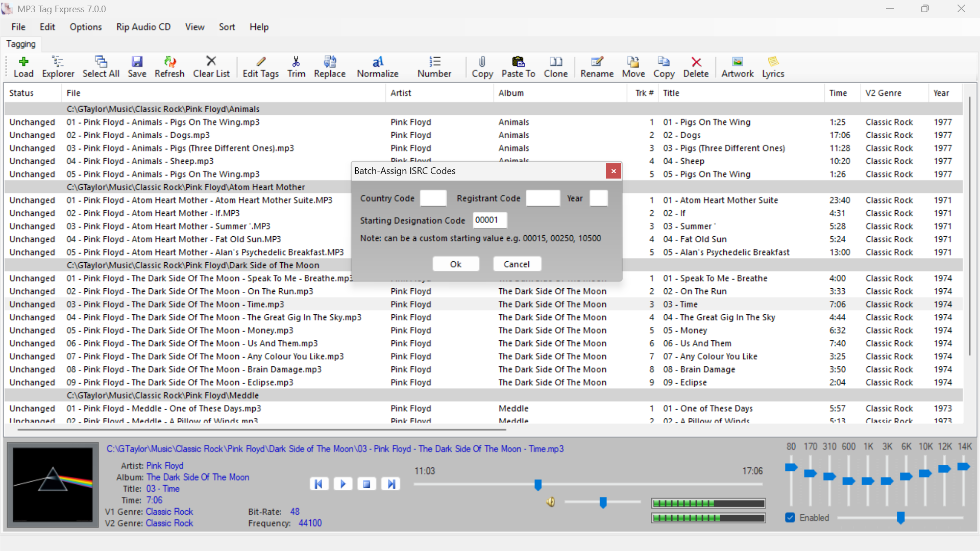Refresh the file list
Screen dimensions: 980x551
coord(169,67)
